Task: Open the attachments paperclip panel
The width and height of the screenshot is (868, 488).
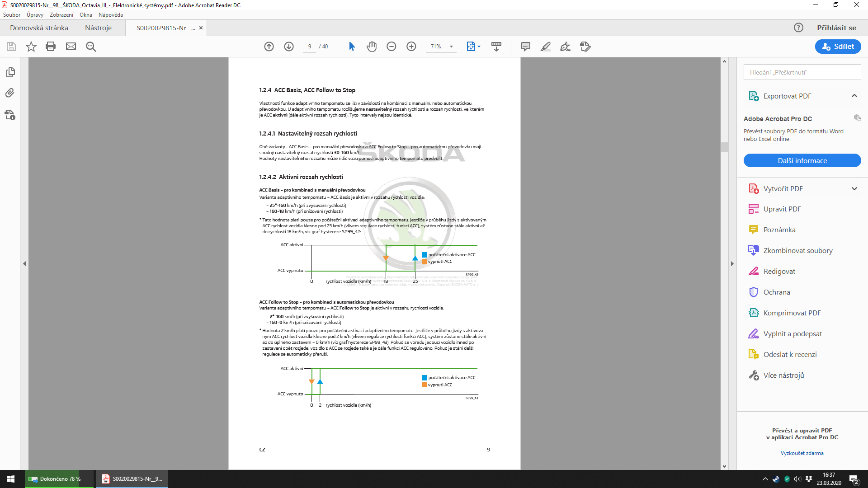Action: 10,93
